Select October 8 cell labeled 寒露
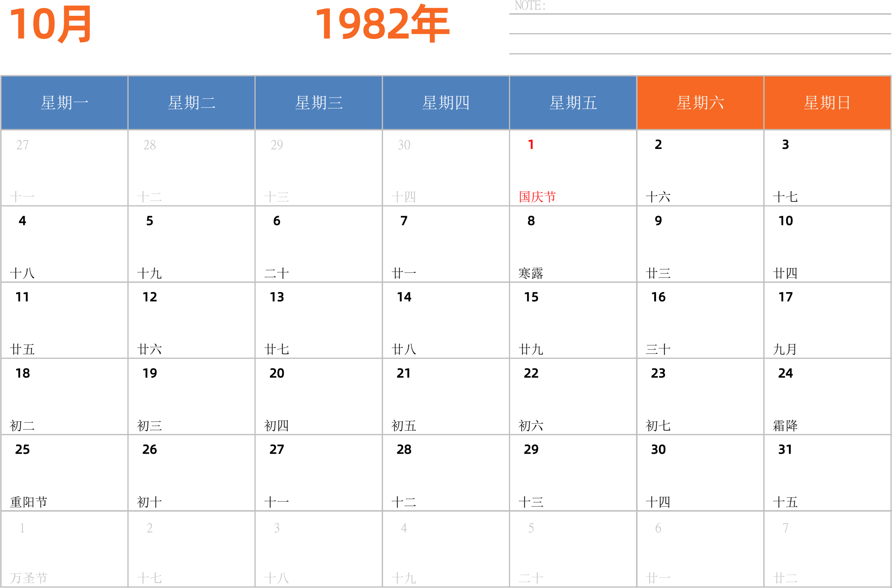The width and height of the screenshot is (892, 588). coord(573,244)
